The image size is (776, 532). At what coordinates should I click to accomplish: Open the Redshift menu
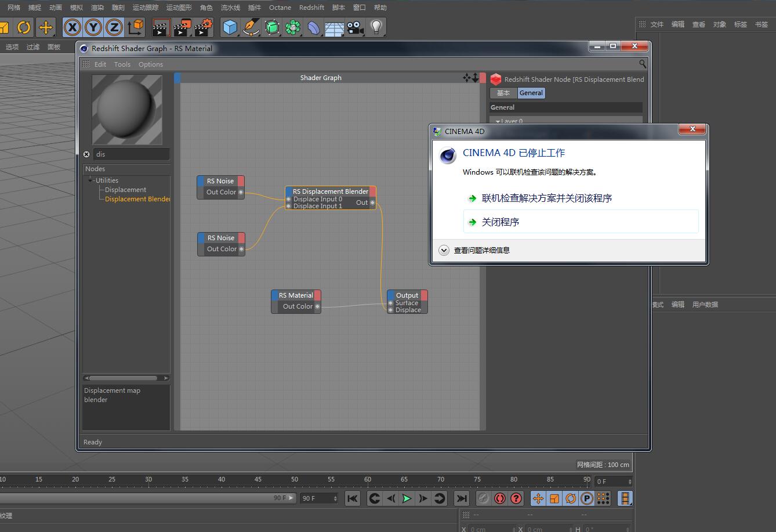(x=311, y=8)
